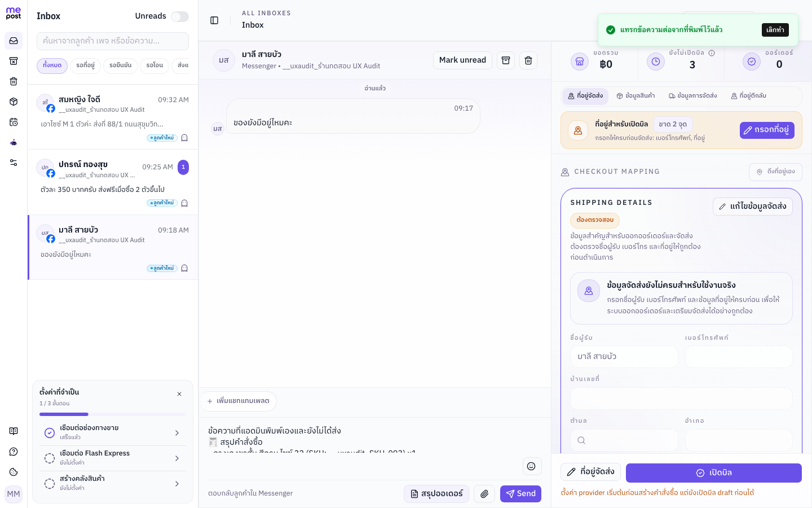Toggle the sidebar panel icon beside All Inboxes
This screenshot has width=812, height=508.
tap(214, 20)
